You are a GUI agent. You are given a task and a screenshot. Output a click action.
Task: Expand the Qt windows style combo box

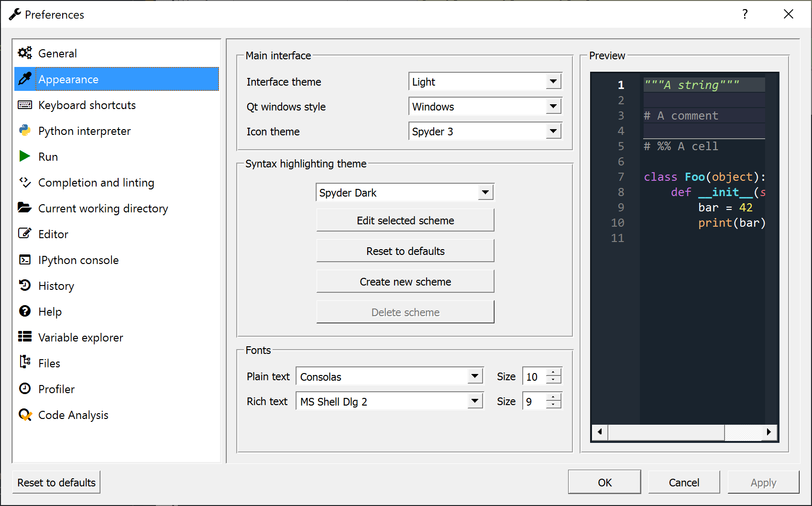click(485, 107)
